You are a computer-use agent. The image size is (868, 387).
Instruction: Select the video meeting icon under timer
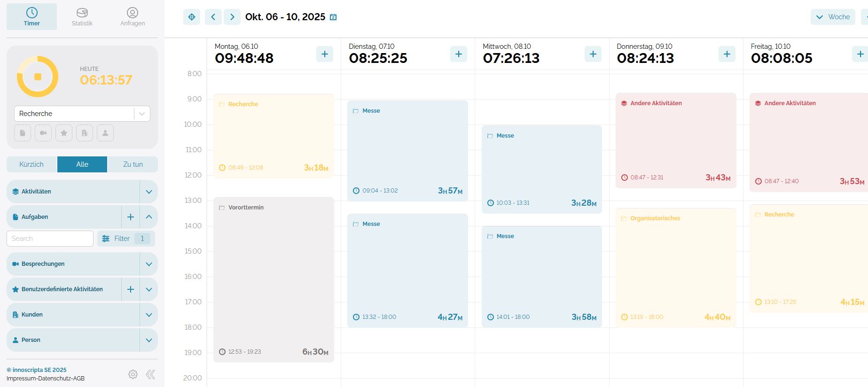point(43,133)
